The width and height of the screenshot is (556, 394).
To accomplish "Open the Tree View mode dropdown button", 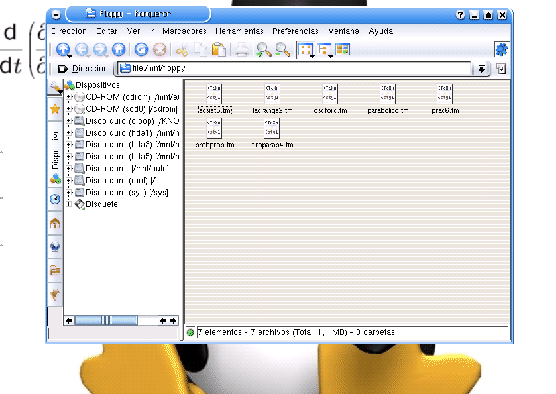I will pyautogui.click(x=325, y=50).
